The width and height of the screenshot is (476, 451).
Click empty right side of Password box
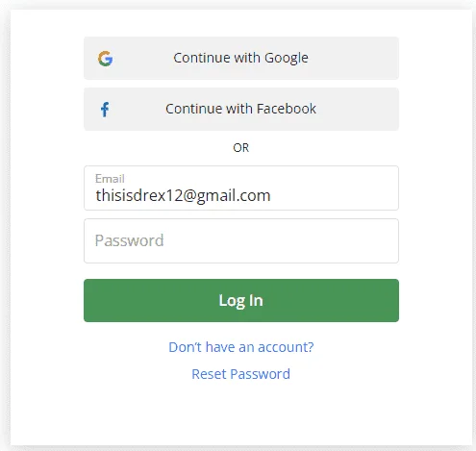(320, 240)
